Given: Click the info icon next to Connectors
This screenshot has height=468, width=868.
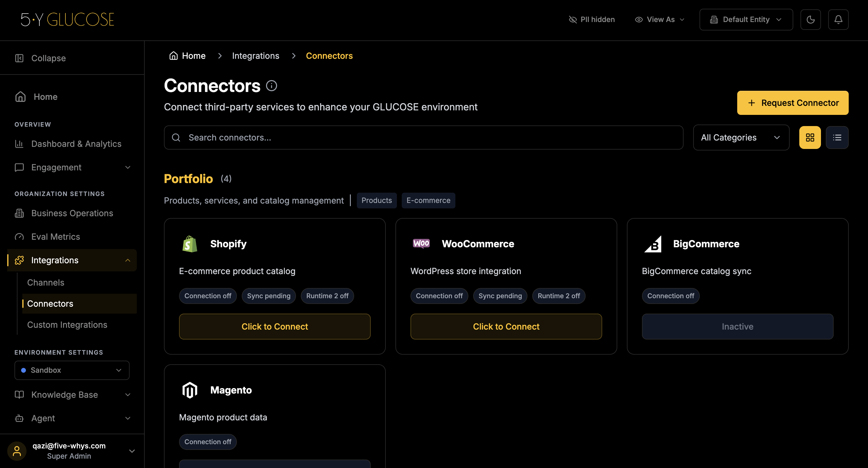Looking at the screenshot, I should point(272,86).
